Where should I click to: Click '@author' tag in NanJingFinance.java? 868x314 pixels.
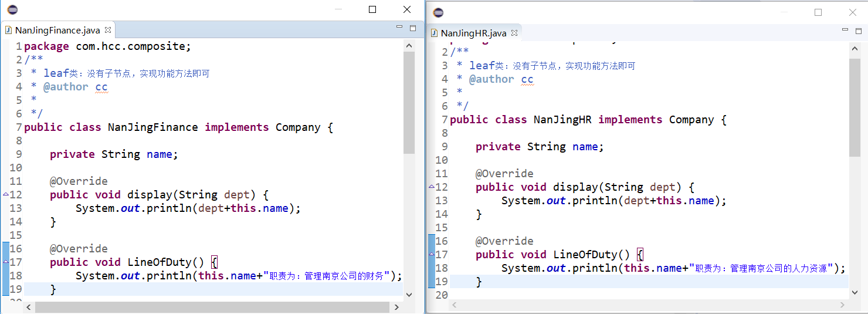point(66,87)
